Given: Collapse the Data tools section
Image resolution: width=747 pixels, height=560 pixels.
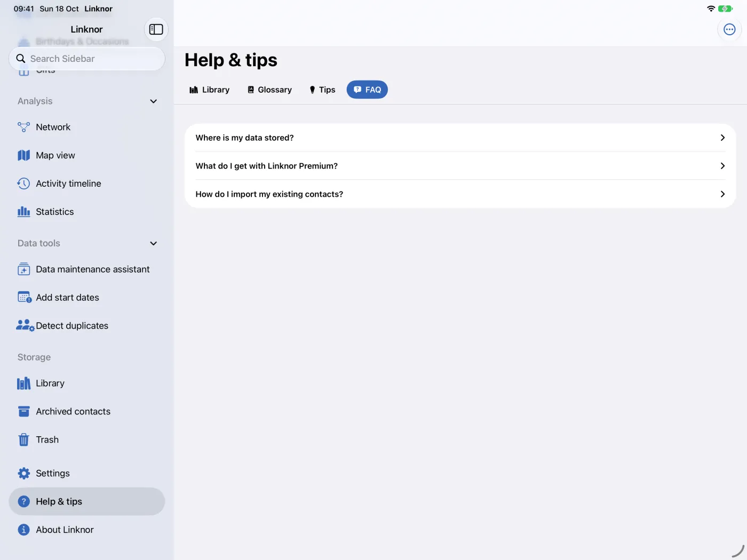Looking at the screenshot, I should click(154, 244).
